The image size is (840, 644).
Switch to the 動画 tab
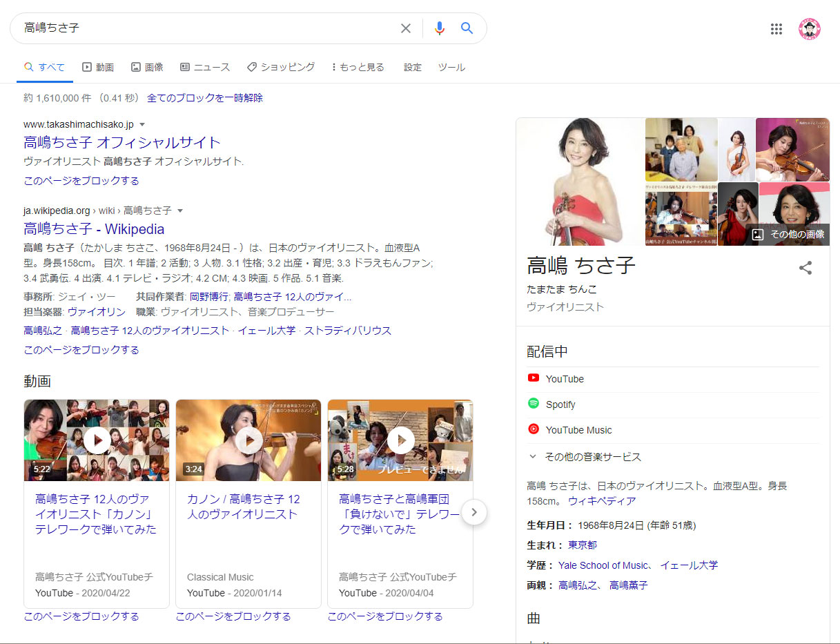(98, 67)
